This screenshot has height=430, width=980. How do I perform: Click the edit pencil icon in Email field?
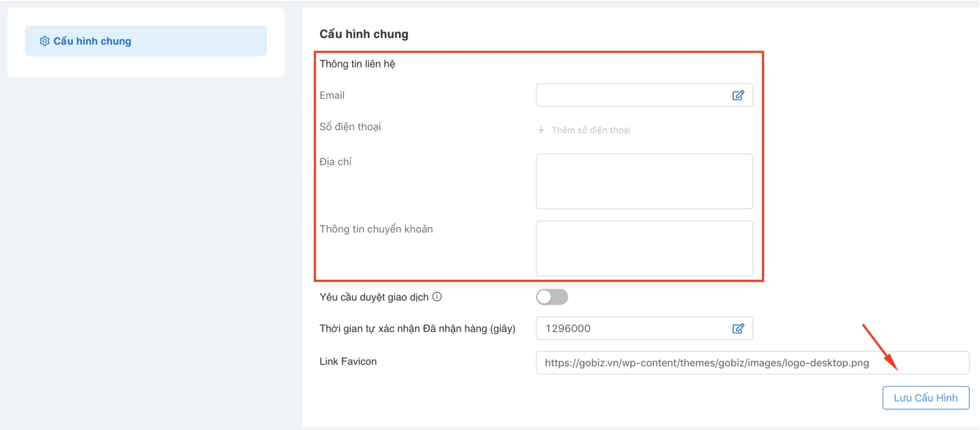(x=738, y=95)
